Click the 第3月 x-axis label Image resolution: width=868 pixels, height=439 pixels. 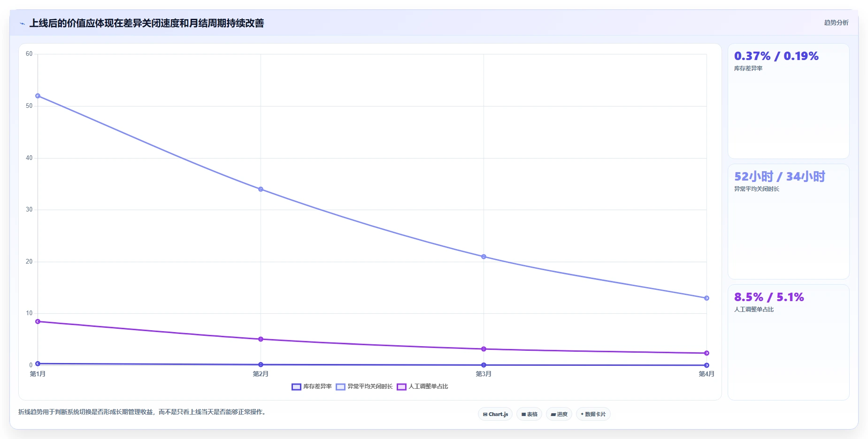tap(484, 374)
